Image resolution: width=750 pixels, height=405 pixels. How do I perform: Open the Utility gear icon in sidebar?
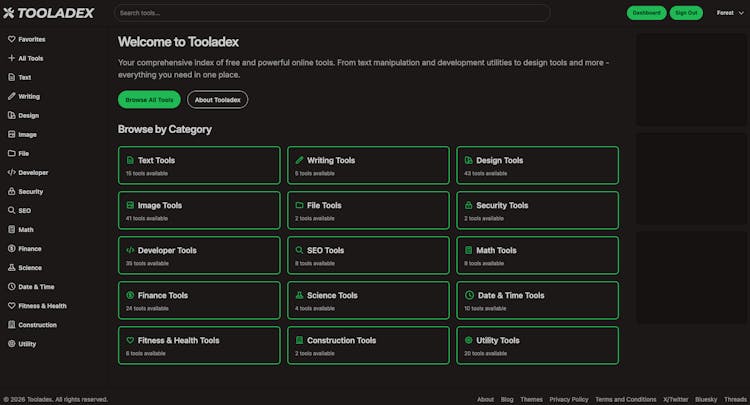coord(12,343)
